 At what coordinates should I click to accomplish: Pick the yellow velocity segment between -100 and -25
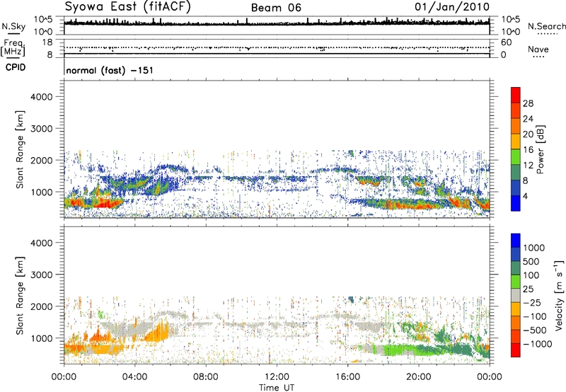(516, 309)
